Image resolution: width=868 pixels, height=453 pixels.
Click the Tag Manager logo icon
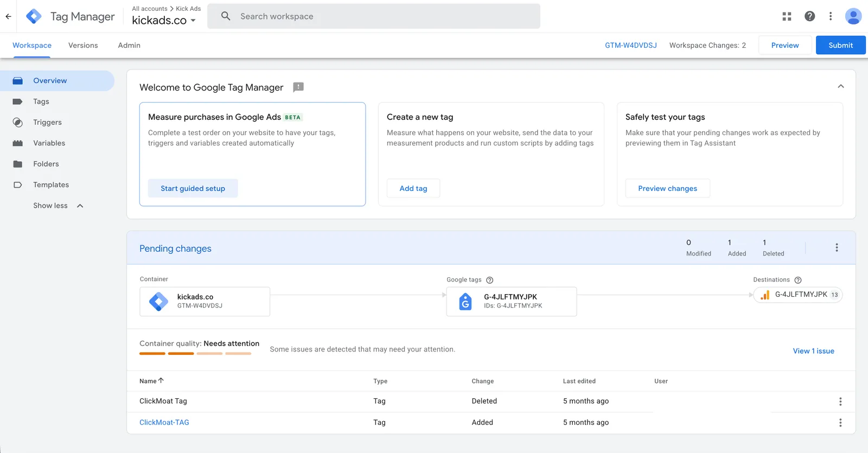(34, 16)
